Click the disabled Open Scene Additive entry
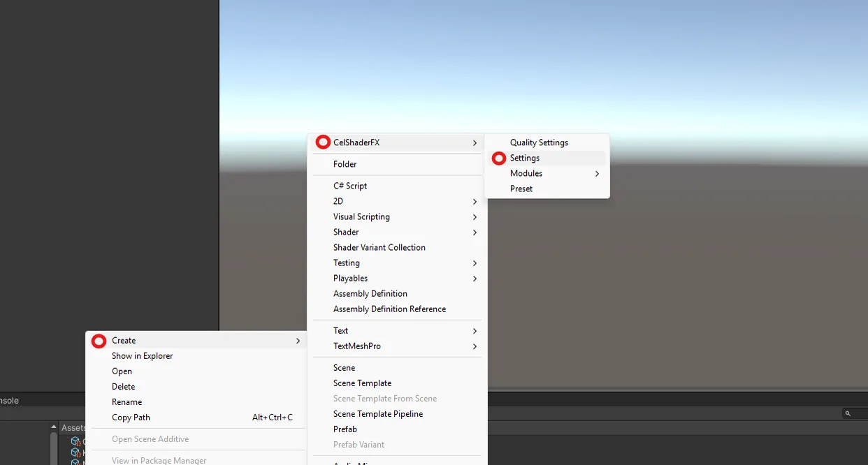The image size is (868, 465). pyautogui.click(x=196, y=438)
